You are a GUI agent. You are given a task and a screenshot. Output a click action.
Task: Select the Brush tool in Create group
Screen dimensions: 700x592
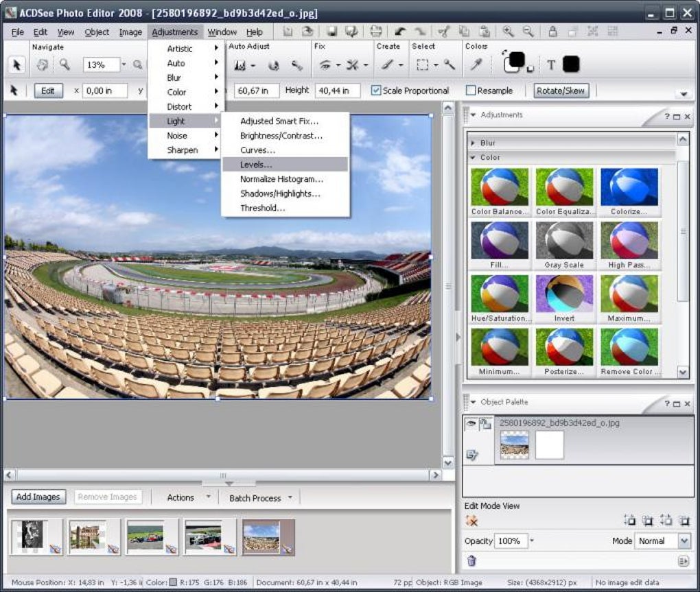[x=387, y=65]
